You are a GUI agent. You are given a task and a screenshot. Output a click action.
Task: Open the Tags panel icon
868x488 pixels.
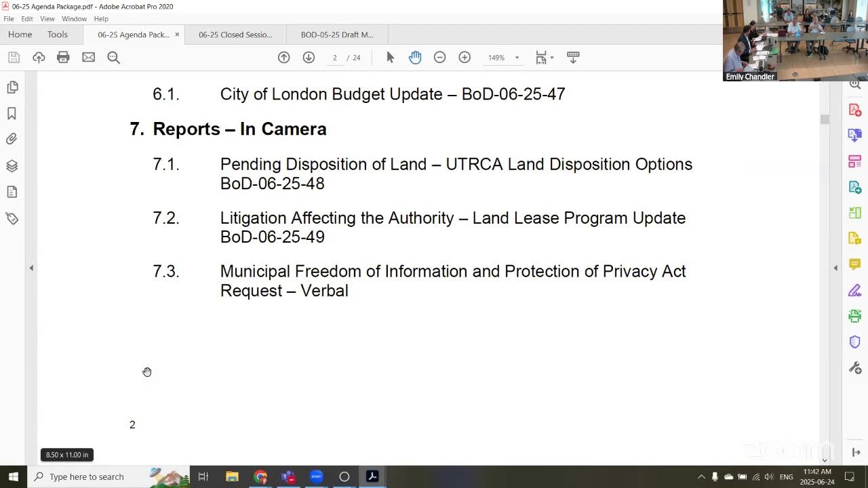point(12,218)
